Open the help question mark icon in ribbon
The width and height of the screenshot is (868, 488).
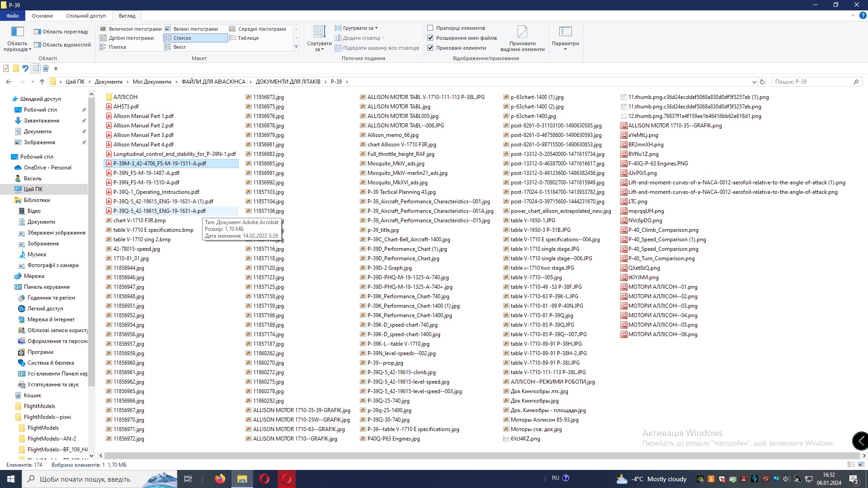pos(863,16)
